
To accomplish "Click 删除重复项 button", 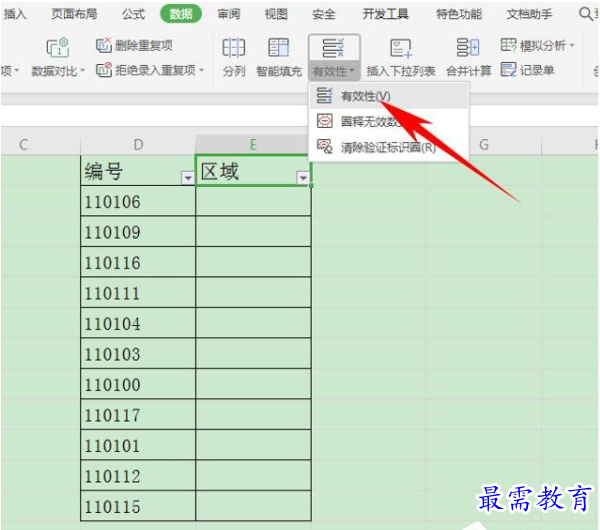I will pos(134,46).
